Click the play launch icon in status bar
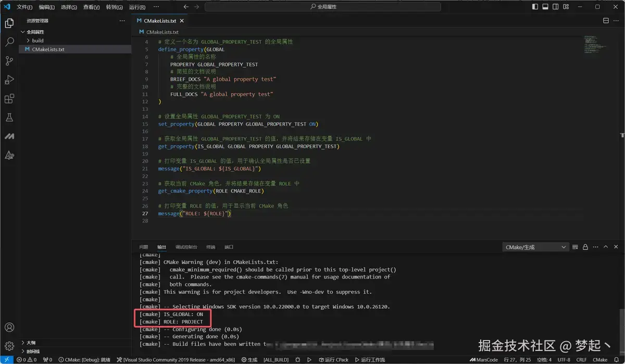This screenshot has height=364, width=625. (309, 360)
